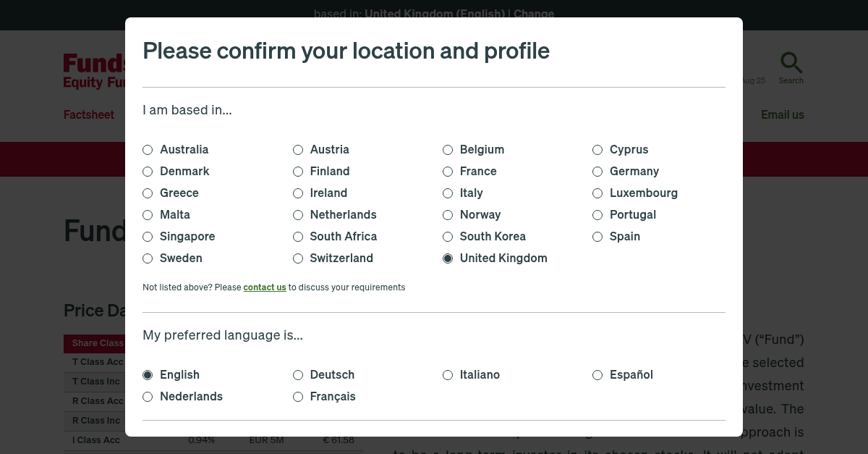Screen dimensions: 868x454
Task: Set preferred language to Deutsch
Action: 298,375
